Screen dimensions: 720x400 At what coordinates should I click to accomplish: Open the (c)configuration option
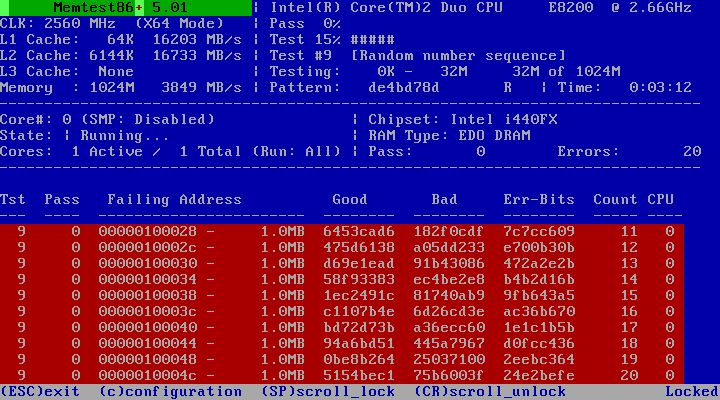click(170, 392)
